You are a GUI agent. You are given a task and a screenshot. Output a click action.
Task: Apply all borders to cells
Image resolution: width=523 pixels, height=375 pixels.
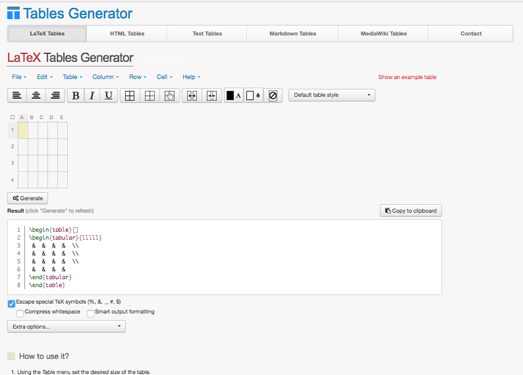pyautogui.click(x=130, y=96)
